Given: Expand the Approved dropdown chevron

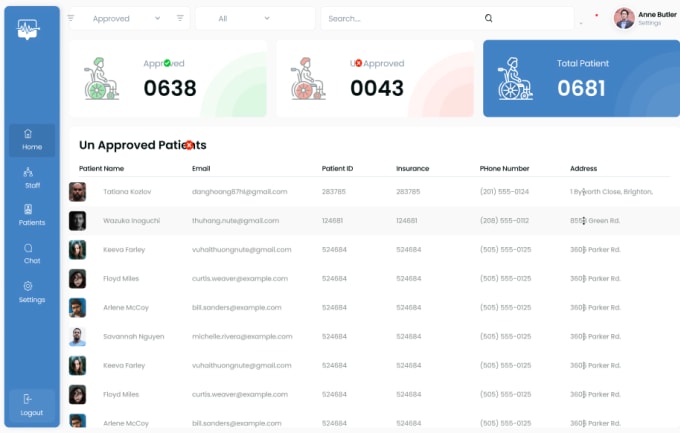Looking at the screenshot, I should (x=157, y=18).
